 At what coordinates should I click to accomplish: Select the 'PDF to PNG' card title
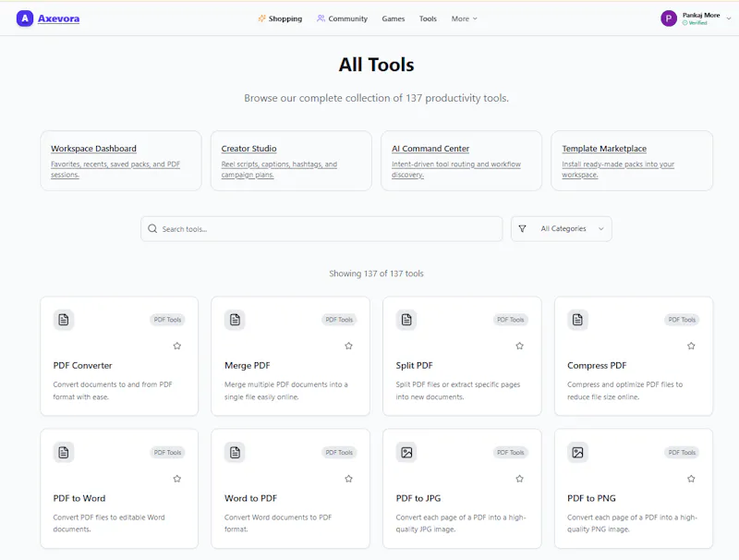(591, 498)
